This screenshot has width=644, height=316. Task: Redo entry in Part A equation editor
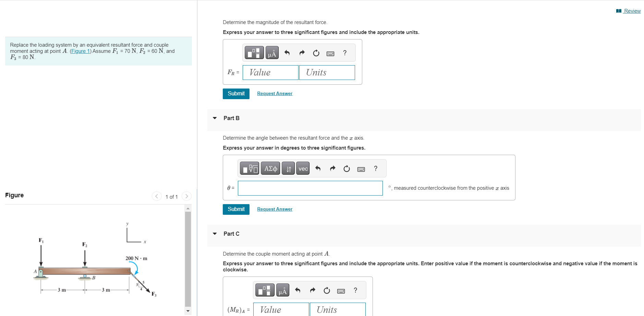(301, 53)
